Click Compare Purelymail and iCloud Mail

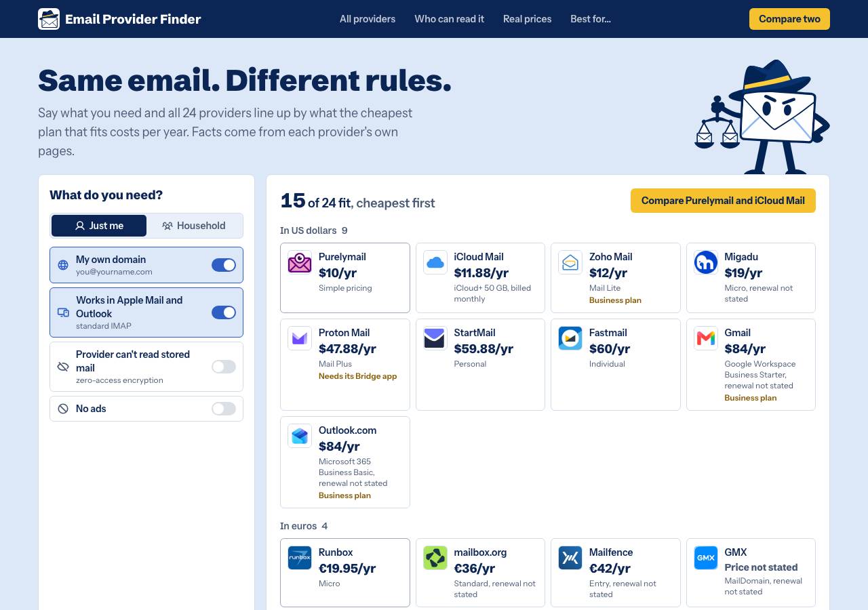[723, 201]
